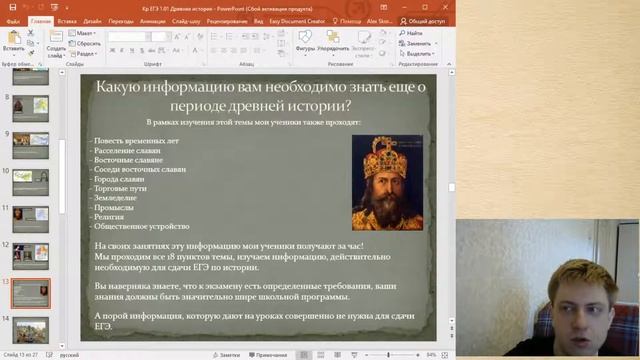Open the Слайд-шоу ribbon tab
Screen dimensions: 640x360
[x=186, y=21]
